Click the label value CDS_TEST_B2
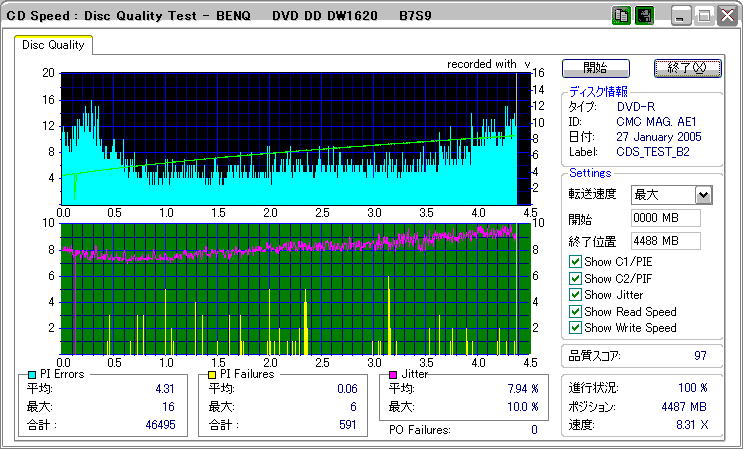Viewport: 743px width, 449px height. click(x=653, y=152)
